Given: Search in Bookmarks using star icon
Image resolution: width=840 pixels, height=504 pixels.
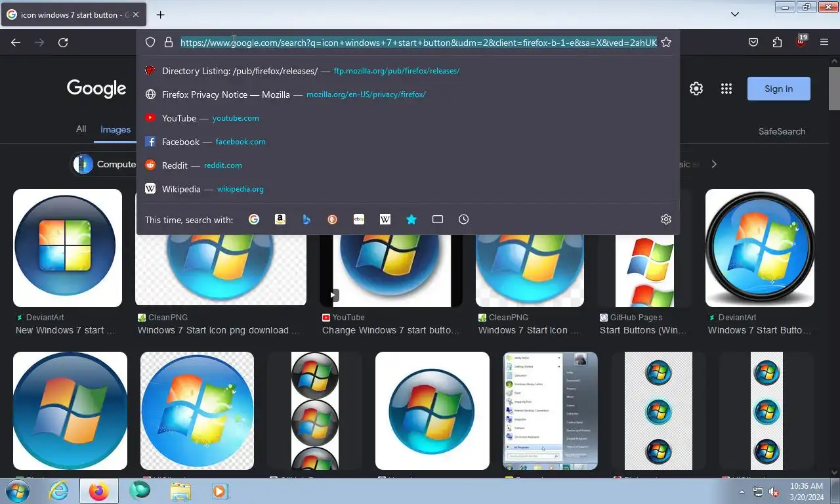Looking at the screenshot, I should [411, 219].
